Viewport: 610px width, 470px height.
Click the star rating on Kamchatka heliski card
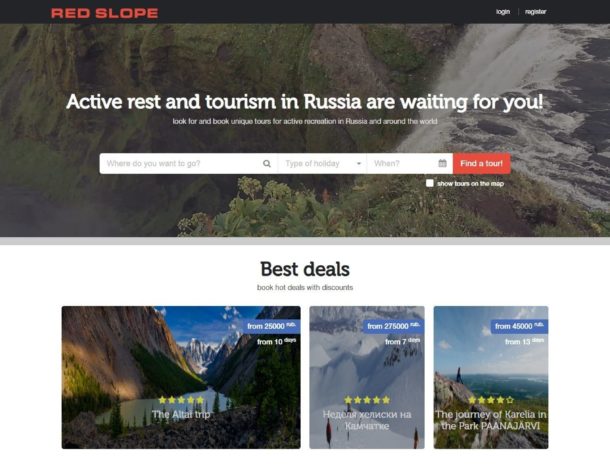click(367, 400)
